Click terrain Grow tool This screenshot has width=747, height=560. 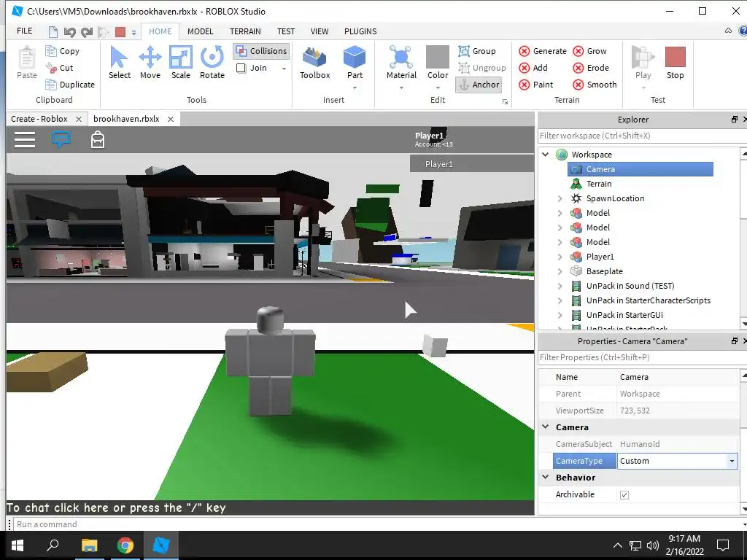(589, 51)
